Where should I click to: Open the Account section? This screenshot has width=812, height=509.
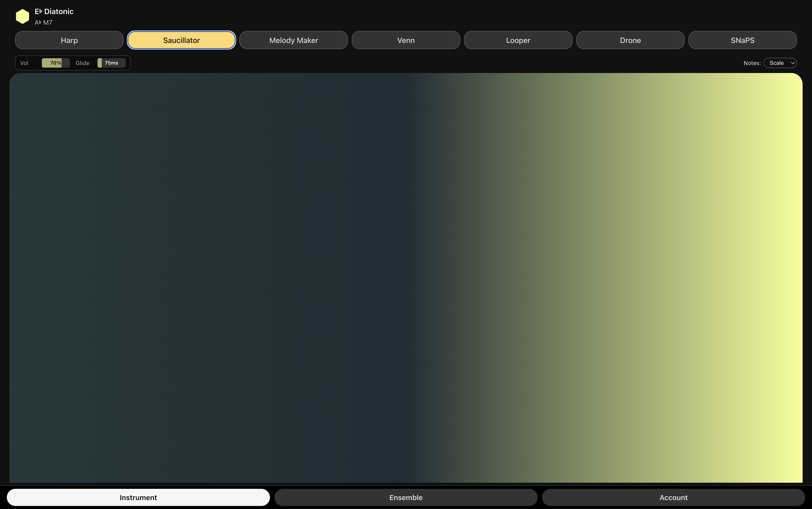coord(673,497)
